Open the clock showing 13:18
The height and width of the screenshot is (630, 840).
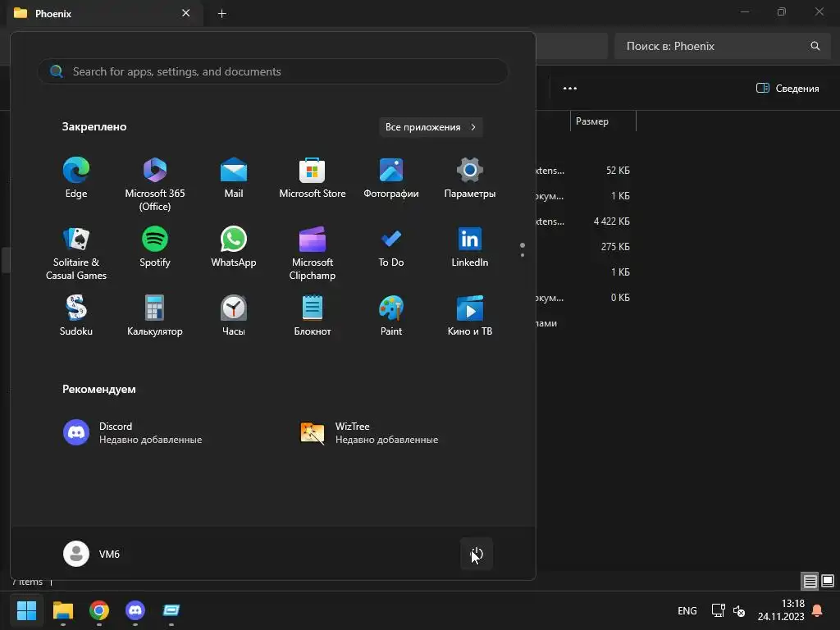click(x=781, y=610)
